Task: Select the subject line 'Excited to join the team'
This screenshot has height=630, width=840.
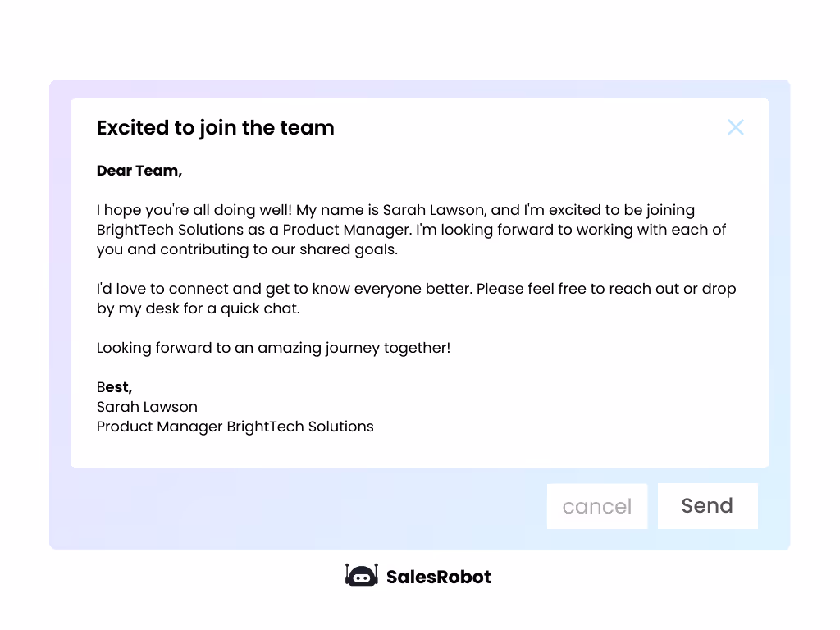Action: [215, 128]
